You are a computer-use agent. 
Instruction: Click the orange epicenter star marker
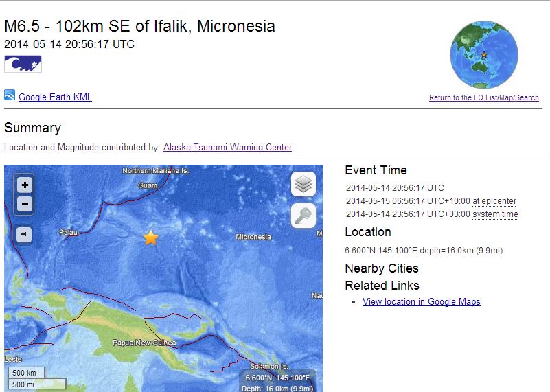pyautogui.click(x=150, y=238)
